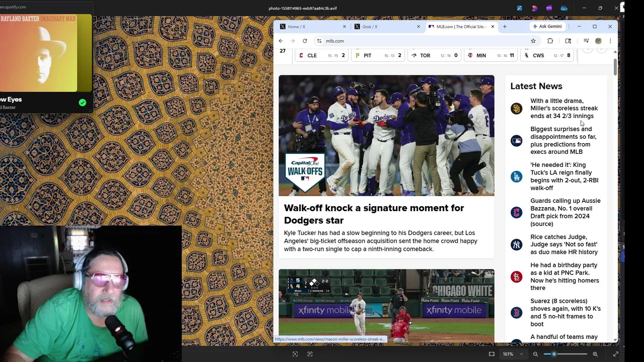Viewport: 644px width, 362px height.
Task: Open the Clipchamp icon in photo viewer title bar
Action: point(549,8)
